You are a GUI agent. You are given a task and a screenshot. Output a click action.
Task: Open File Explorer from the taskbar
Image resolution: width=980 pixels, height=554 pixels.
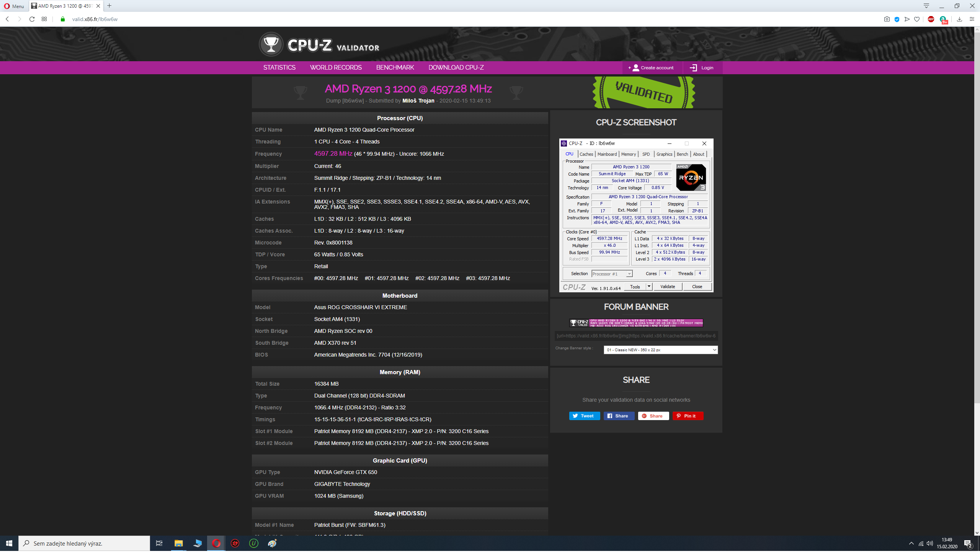pos(178,543)
